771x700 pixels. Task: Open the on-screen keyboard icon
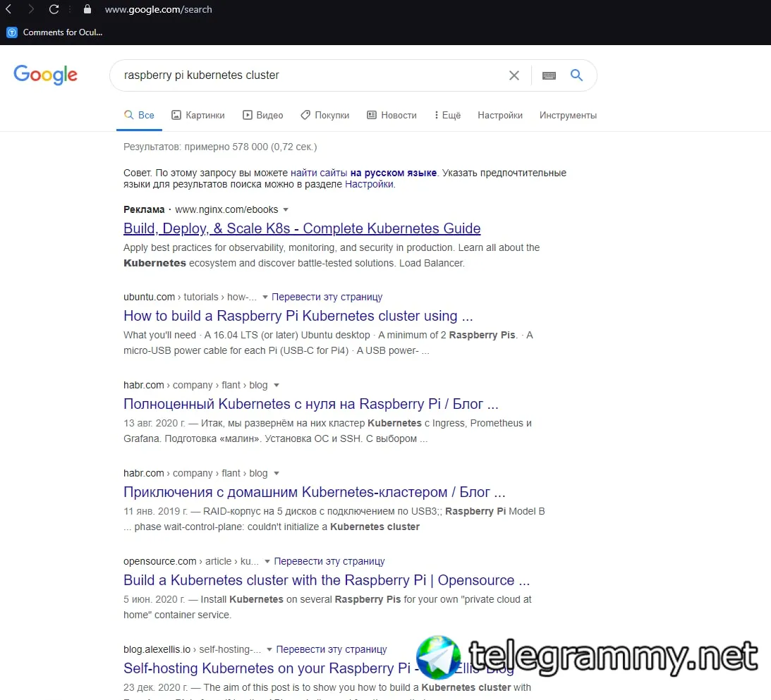[549, 75]
